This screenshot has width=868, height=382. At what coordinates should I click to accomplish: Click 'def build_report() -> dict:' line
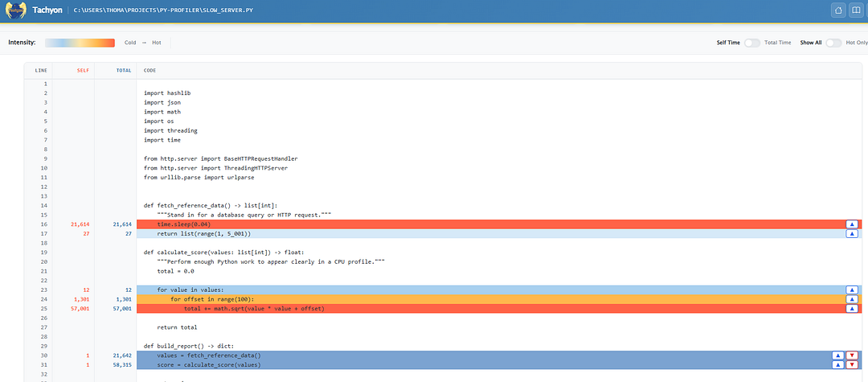(x=189, y=346)
